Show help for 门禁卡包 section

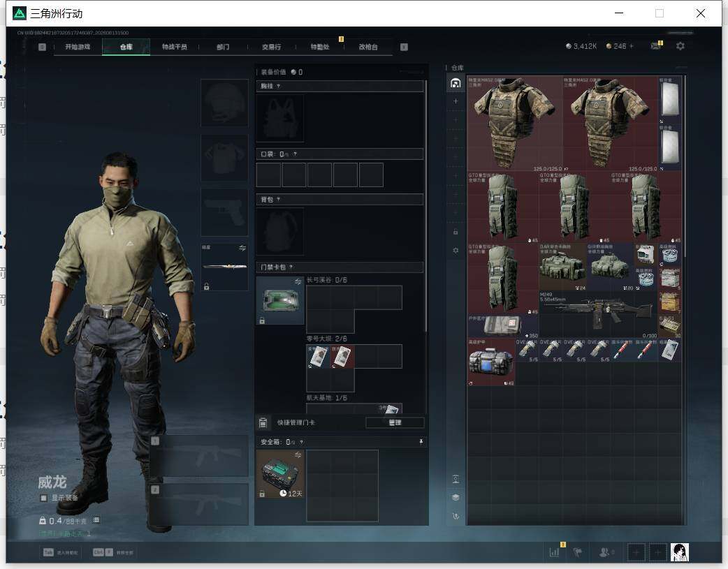click(x=291, y=267)
